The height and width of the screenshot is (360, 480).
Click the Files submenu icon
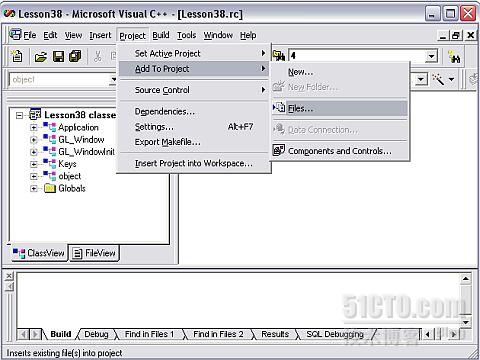click(x=280, y=108)
